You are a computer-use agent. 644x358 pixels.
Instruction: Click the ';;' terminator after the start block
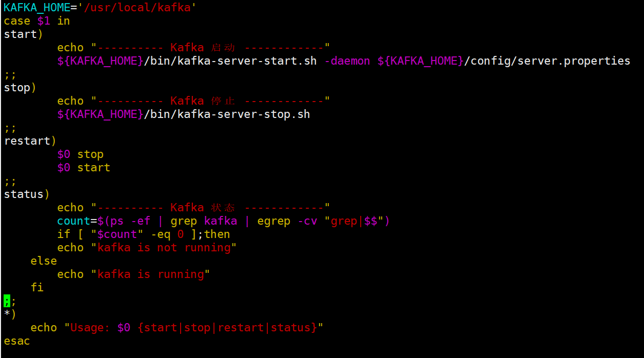(10, 75)
